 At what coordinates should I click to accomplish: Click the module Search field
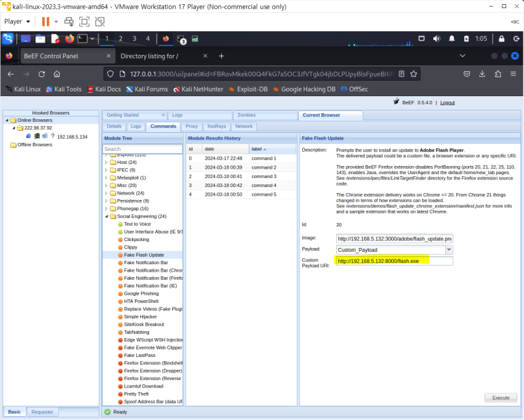142,149
